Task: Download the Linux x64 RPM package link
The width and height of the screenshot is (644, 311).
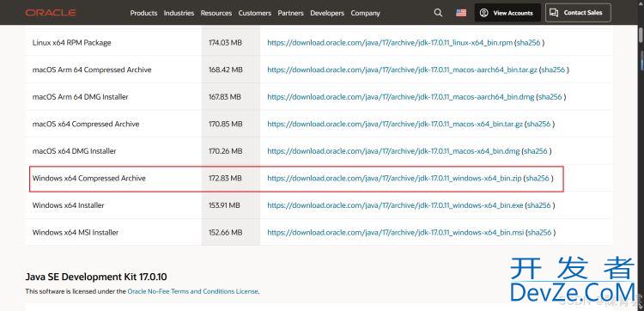Action: [x=390, y=42]
